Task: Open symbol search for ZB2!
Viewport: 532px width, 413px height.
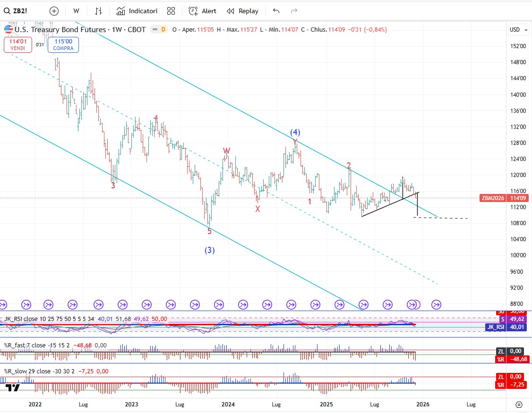Action: click(16, 11)
